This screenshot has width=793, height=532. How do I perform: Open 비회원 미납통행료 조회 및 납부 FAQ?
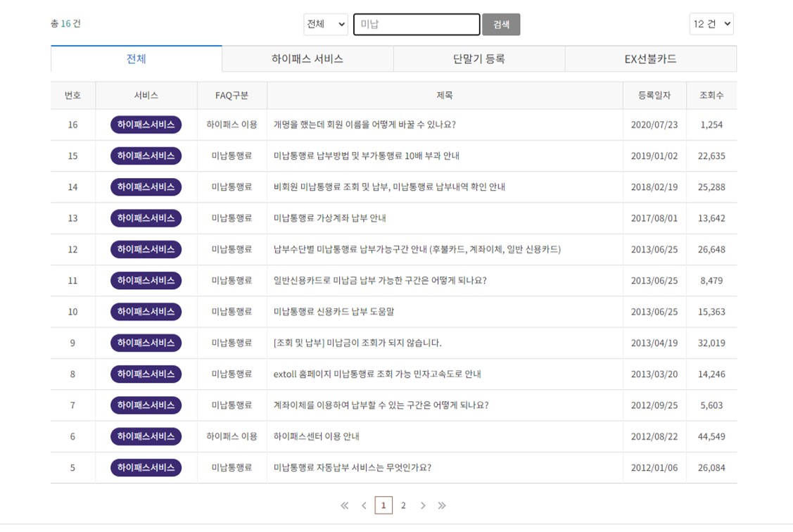(x=389, y=187)
